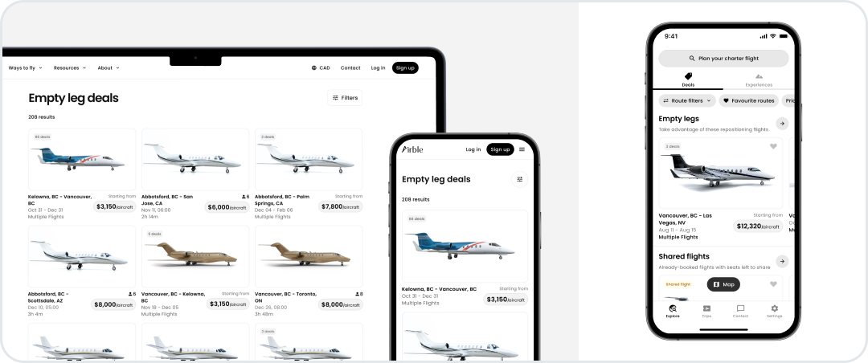This screenshot has width=868, height=363.
Task: Open the CAD currency selector
Action: click(x=321, y=68)
